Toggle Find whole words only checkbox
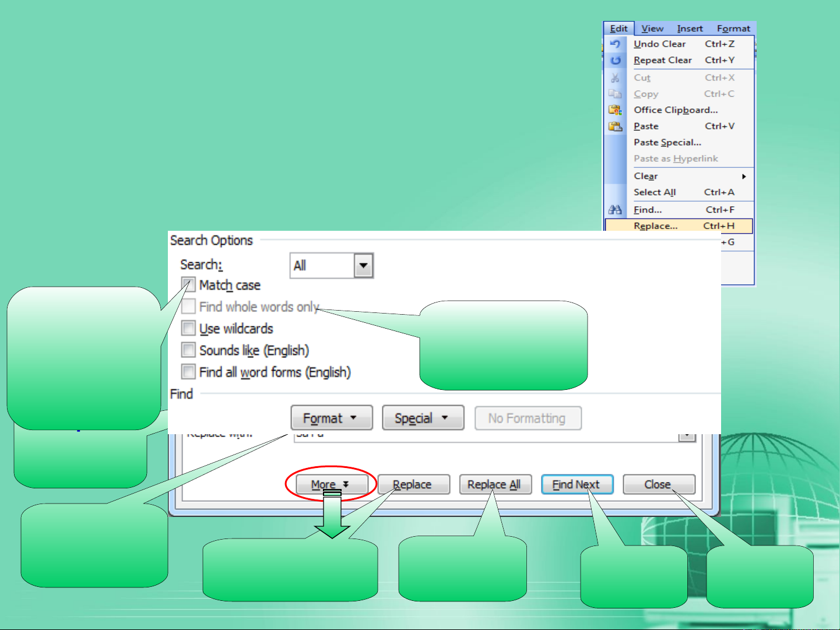The width and height of the screenshot is (840, 630). [x=188, y=306]
